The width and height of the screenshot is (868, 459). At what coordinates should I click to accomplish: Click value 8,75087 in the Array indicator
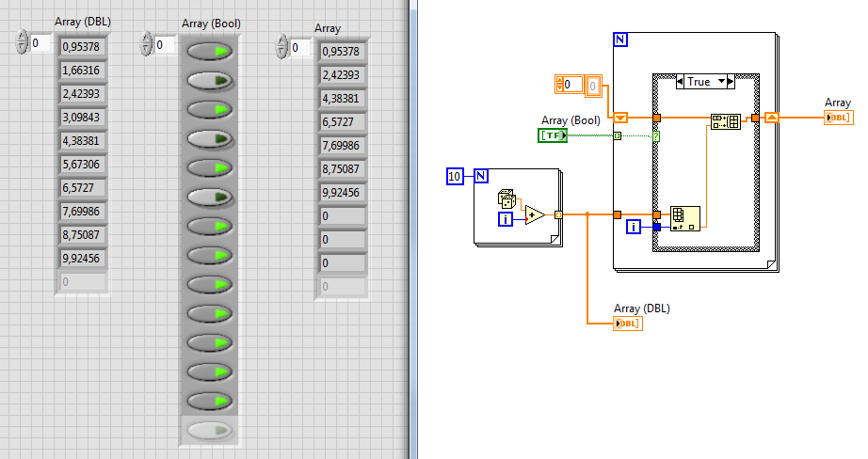pos(342,168)
